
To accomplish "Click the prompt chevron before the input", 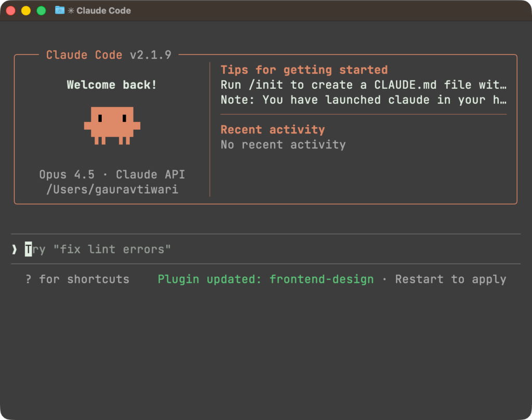I will coord(15,250).
